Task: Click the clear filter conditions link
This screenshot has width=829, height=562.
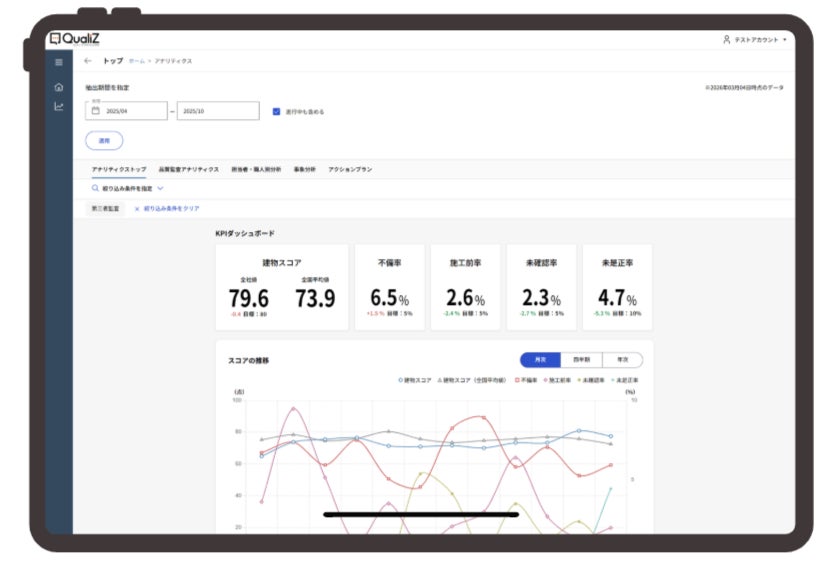Action: pos(167,209)
